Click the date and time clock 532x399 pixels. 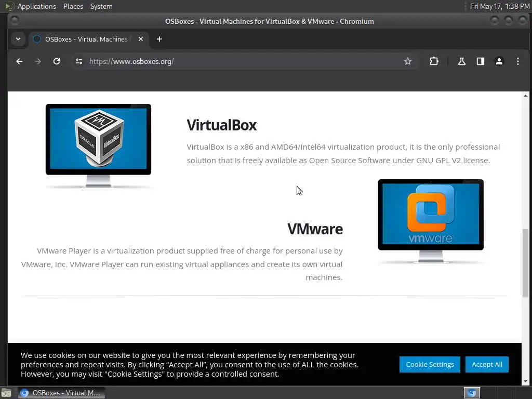click(499, 6)
